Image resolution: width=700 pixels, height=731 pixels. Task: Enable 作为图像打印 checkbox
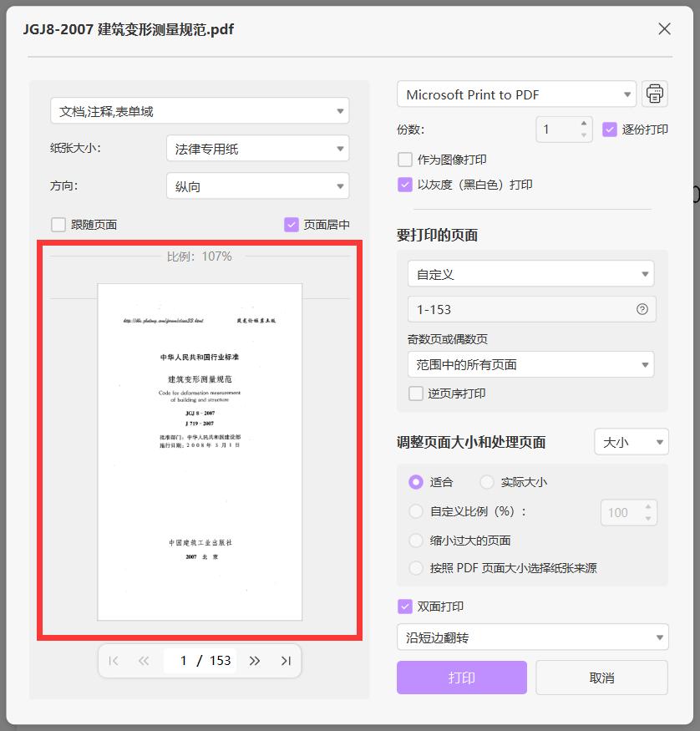point(404,160)
